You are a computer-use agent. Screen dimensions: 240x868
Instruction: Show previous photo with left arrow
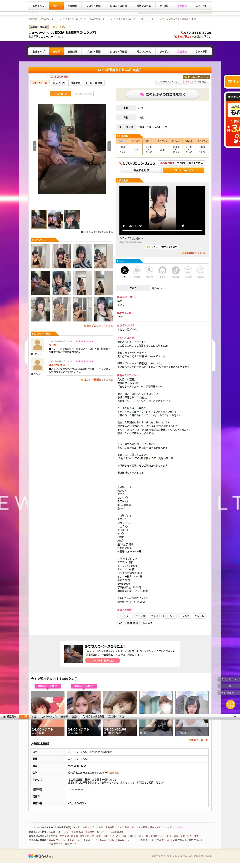point(34,146)
